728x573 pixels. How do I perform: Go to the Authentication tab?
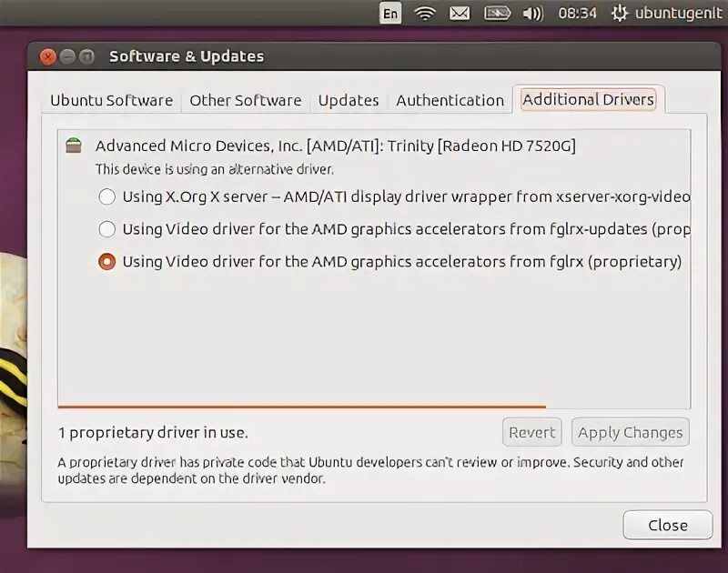450,100
